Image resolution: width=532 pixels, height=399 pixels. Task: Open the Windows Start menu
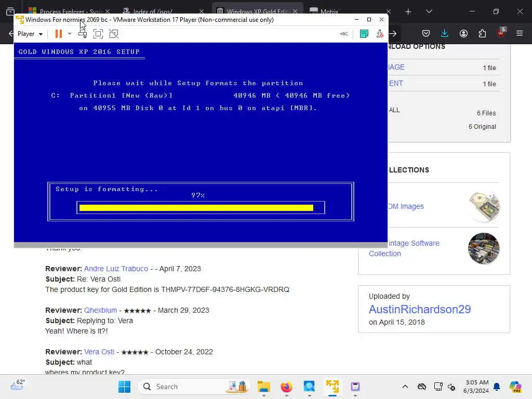pyautogui.click(x=124, y=387)
